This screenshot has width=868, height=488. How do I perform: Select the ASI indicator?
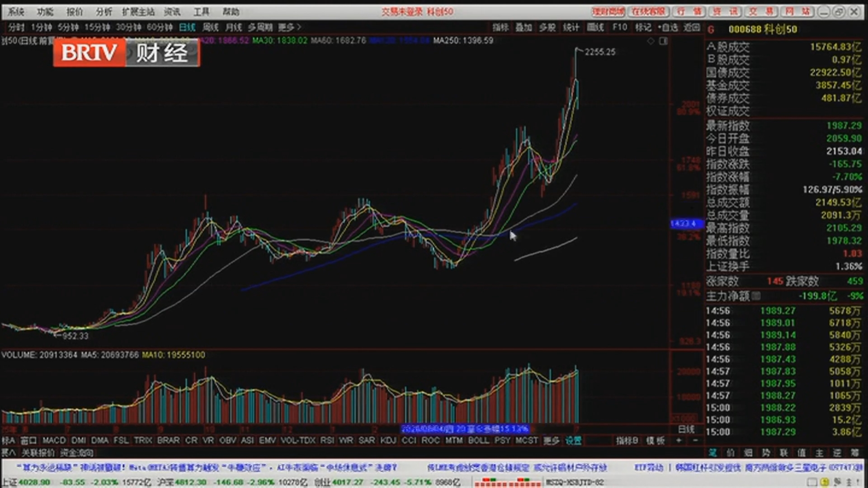[247, 440]
